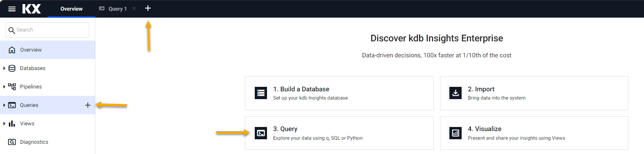This screenshot has height=154, width=644.
Task: Close the Query 1 tab
Action: (134, 8)
